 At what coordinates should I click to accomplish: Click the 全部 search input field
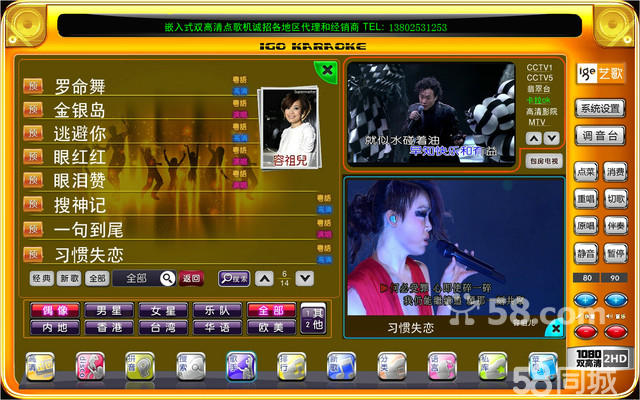click(x=144, y=278)
